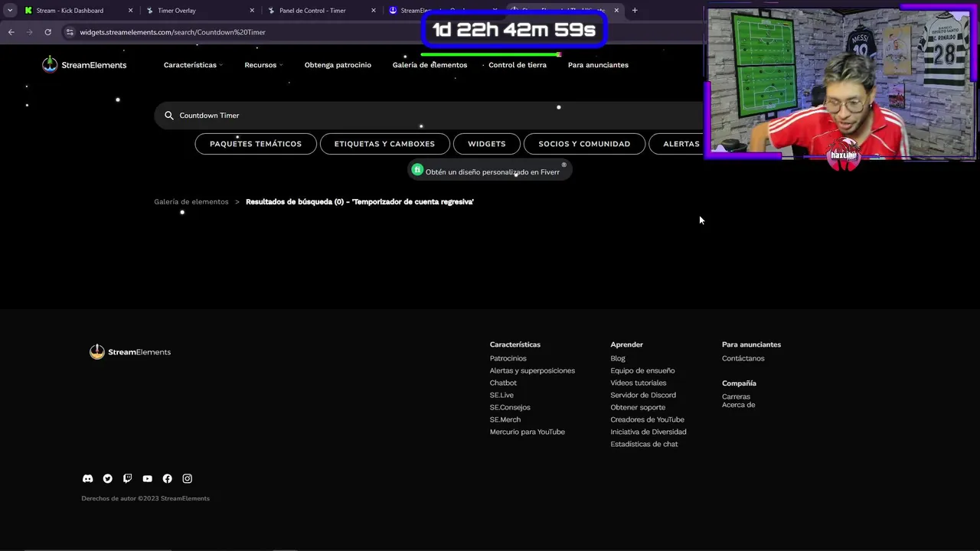Open Carreras footer link

click(x=736, y=396)
